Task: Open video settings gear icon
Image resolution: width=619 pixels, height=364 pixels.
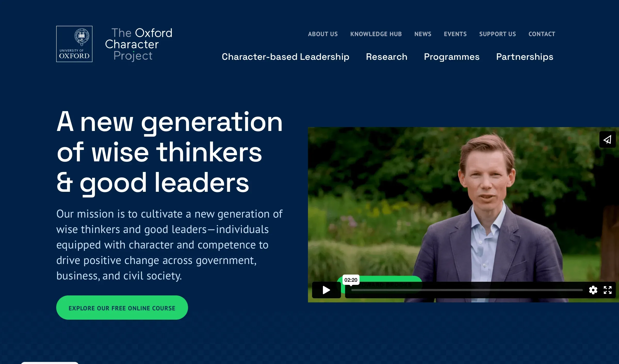Action: [x=593, y=290]
